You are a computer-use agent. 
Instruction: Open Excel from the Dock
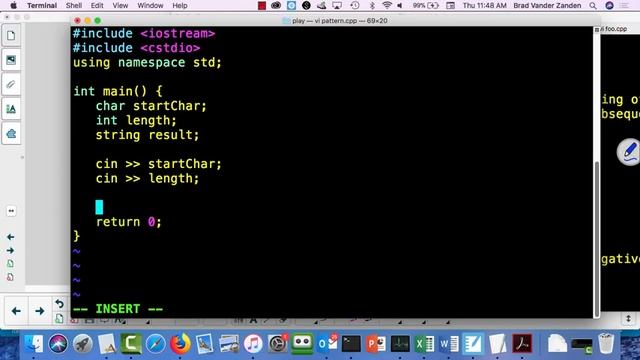tap(424, 344)
